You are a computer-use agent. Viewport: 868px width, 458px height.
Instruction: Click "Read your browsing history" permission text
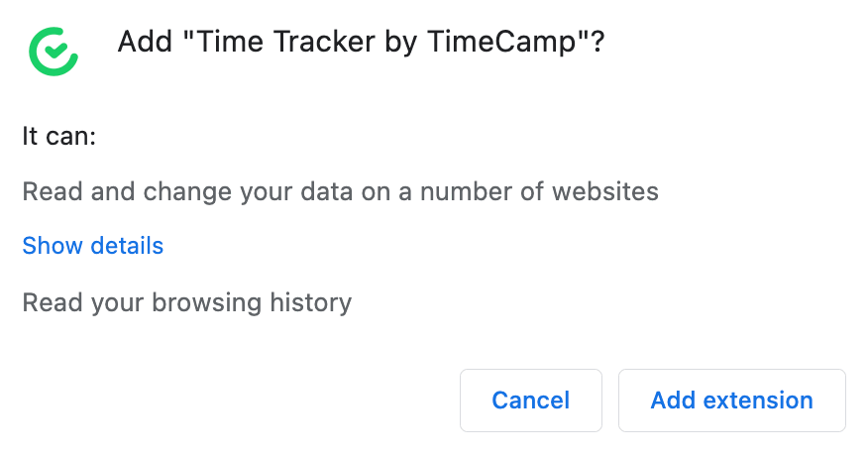point(187,301)
